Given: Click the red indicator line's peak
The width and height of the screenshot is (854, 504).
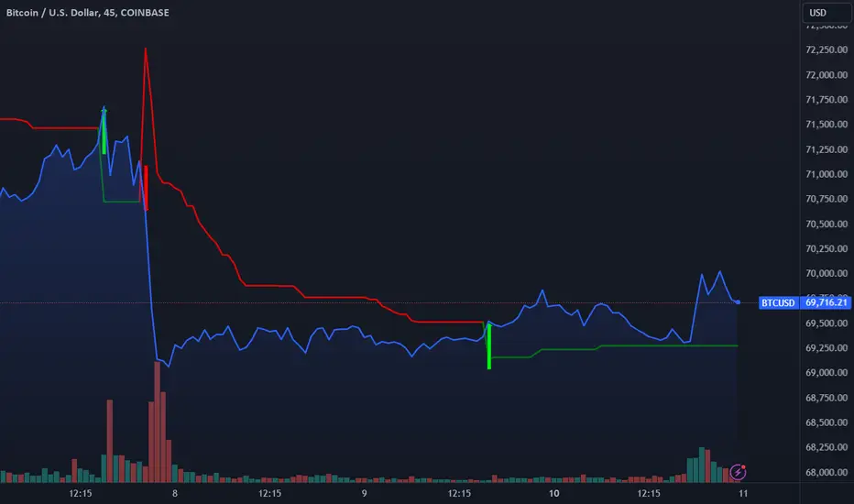Looking at the screenshot, I should [x=146, y=49].
